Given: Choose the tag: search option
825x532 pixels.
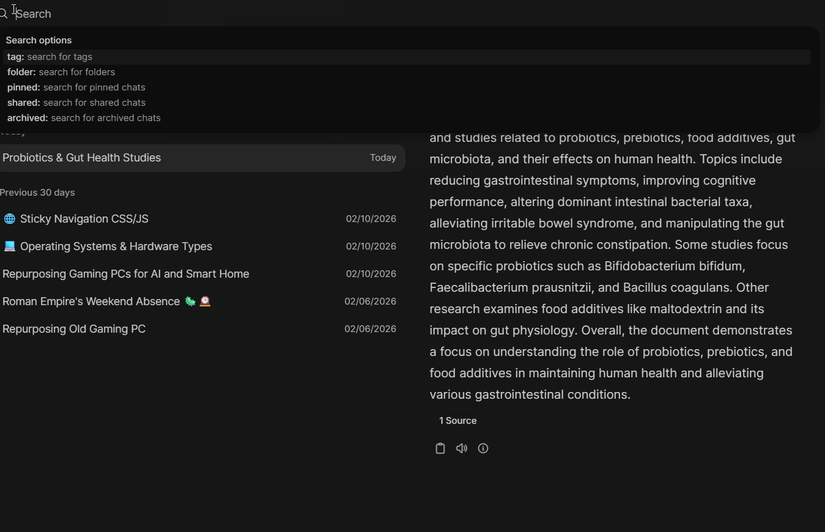Looking at the screenshot, I should coord(407,57).
